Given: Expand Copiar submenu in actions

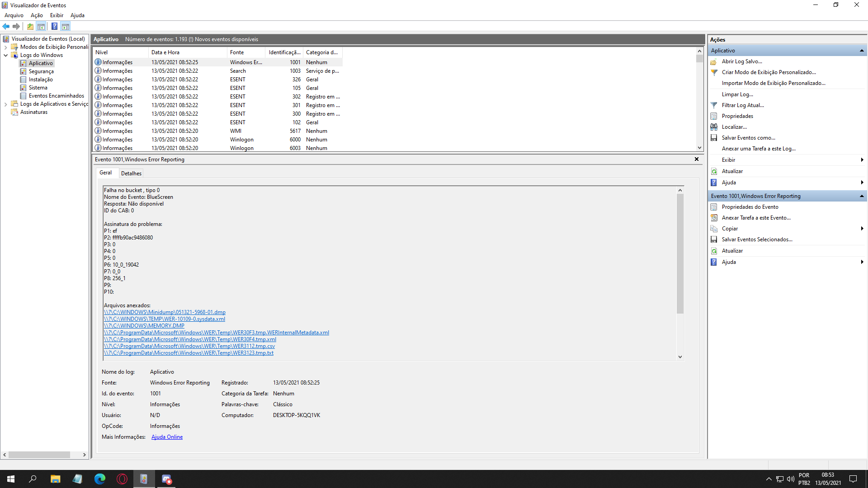Looking at the screenshot, I should (x=862, y=229).
